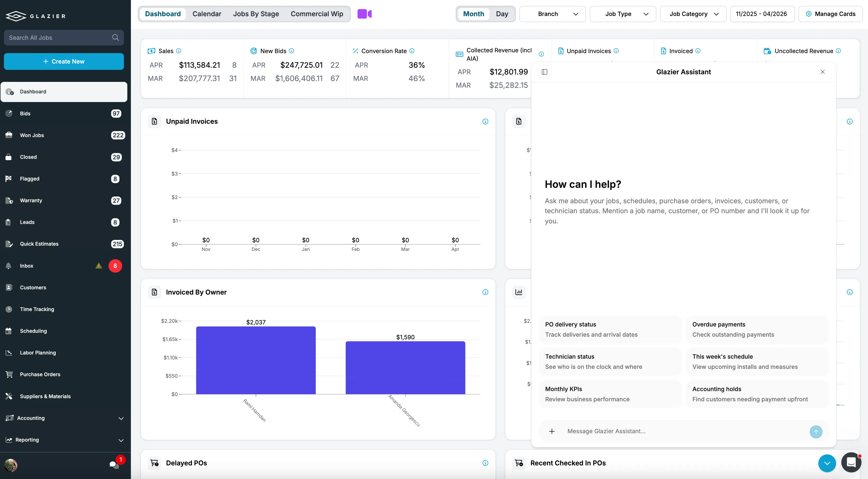The height and width of the screenshot is (479, 868).
Task: Choose the PO delivery status suggestion
Action: pyautogui.click(x=610, y=329)
